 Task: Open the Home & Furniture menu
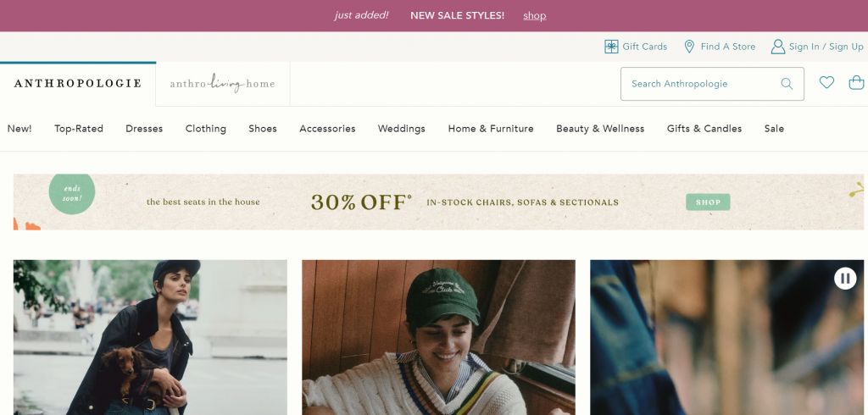click(491, 129)
